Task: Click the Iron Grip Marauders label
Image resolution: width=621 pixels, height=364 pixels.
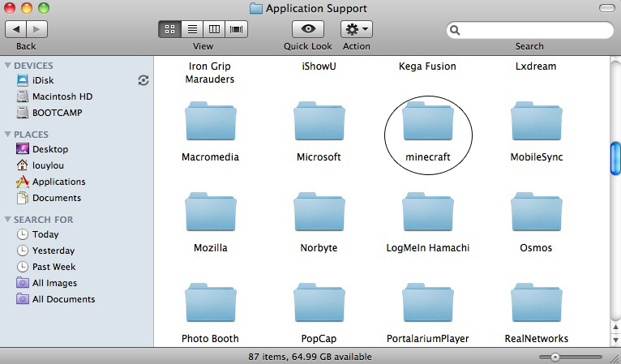Action: [x=210, y=72]
